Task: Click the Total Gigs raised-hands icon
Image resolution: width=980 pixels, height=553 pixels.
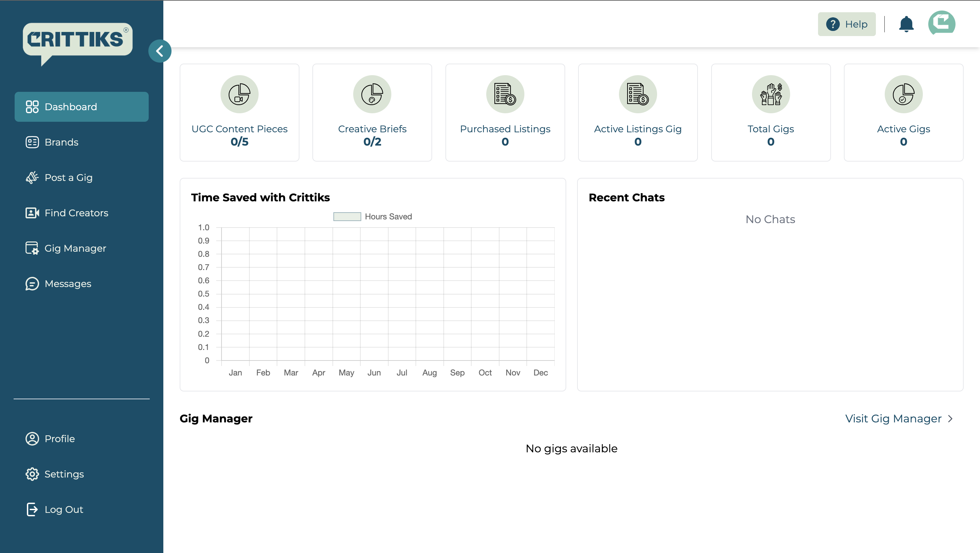Action: [x=771, y=94]
